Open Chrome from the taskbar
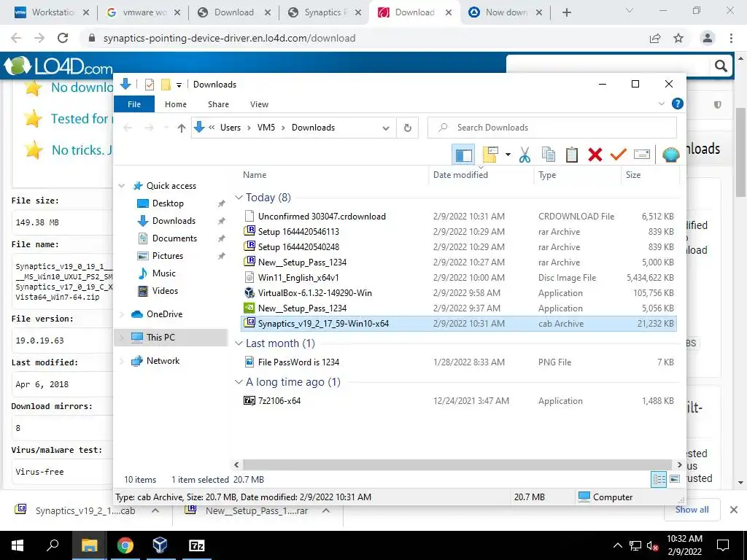This screenshot has height=560, width=747. (125, 545)
